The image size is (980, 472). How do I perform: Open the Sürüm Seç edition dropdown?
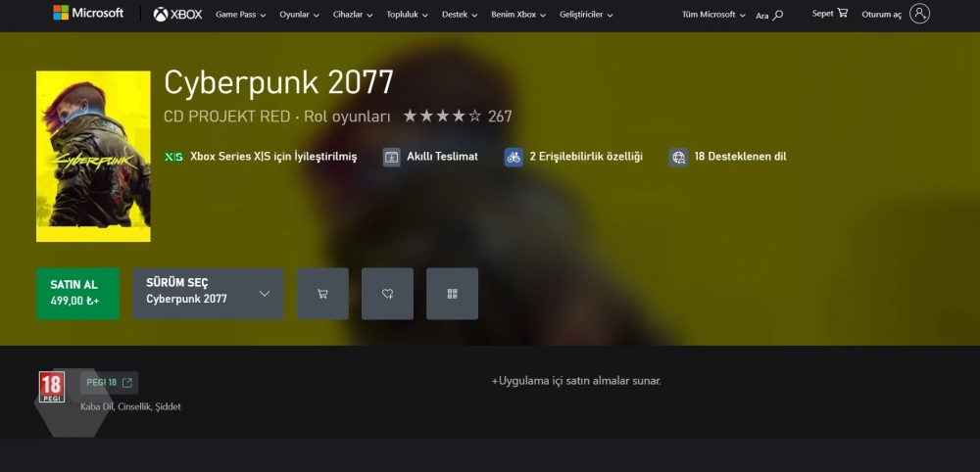point(208,294)
